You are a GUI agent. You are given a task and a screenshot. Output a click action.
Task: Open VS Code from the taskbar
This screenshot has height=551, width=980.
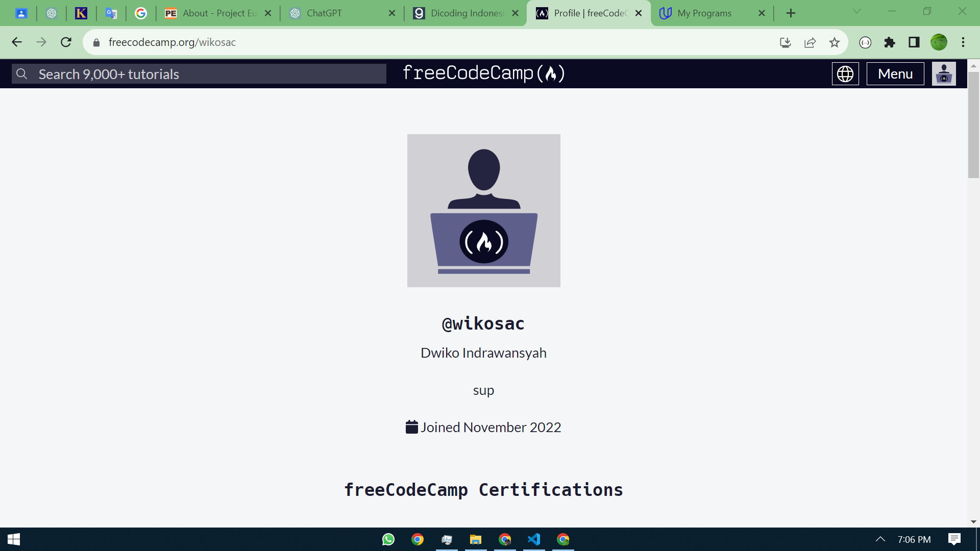coord(534,539)
